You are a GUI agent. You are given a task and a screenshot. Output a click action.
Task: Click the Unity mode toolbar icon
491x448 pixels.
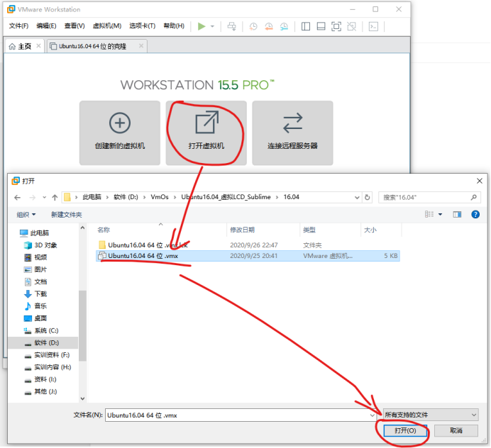352,26
